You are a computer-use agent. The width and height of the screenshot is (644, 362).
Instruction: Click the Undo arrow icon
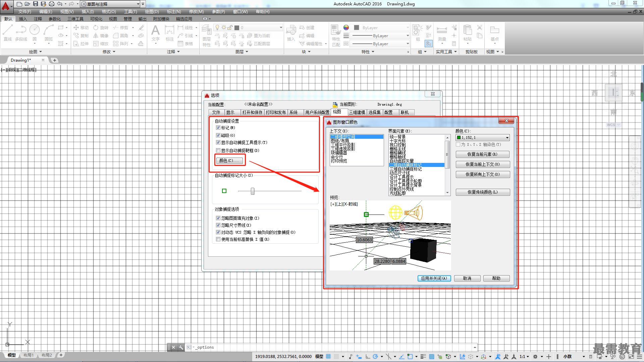point(59,4)
